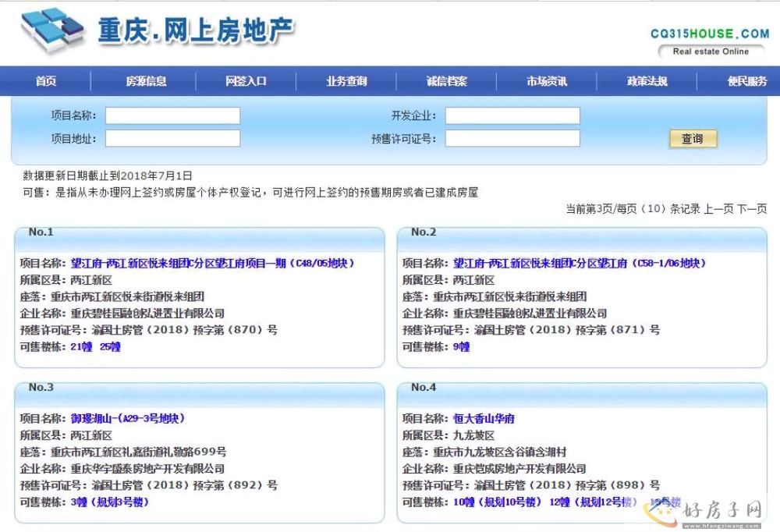The height and width of the screenshot is (532, 780).
Task: Select building 25幢 in listing No.1
Action: click(x=110, y=347)
